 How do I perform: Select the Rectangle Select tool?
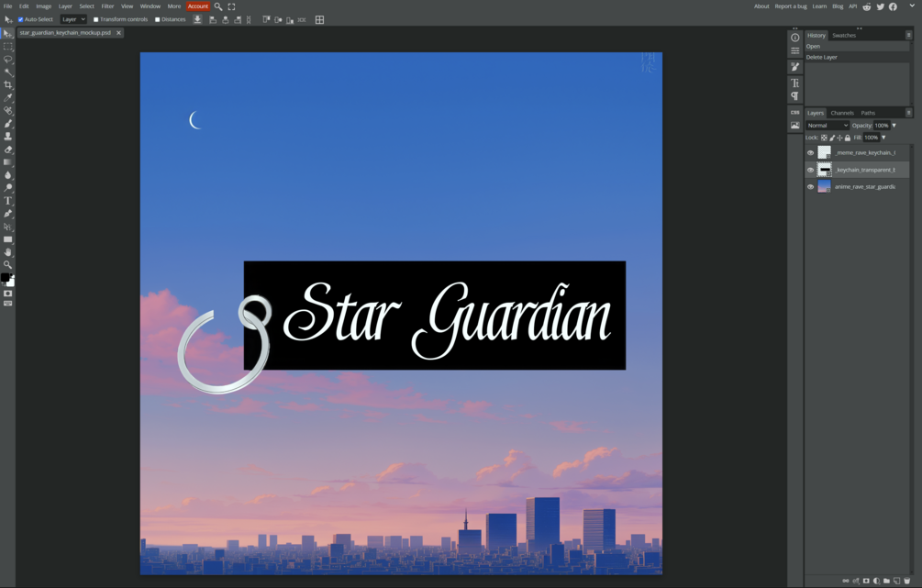tap(7, 47)
